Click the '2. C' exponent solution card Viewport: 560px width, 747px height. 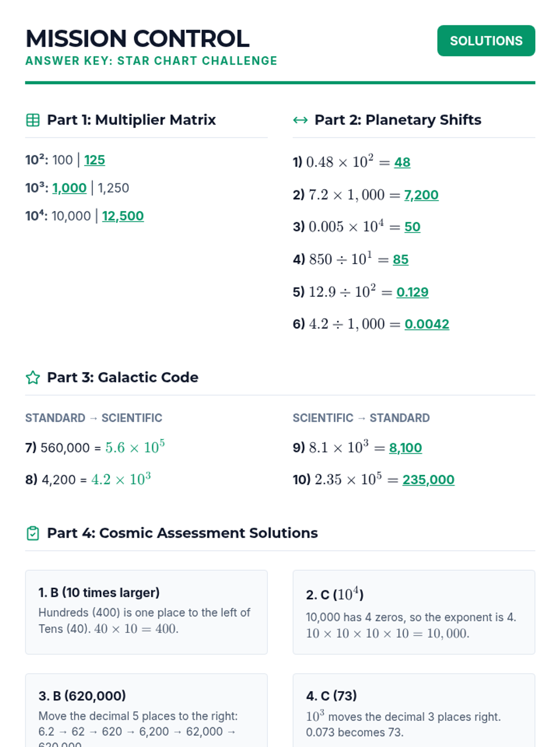pos(413,612)
